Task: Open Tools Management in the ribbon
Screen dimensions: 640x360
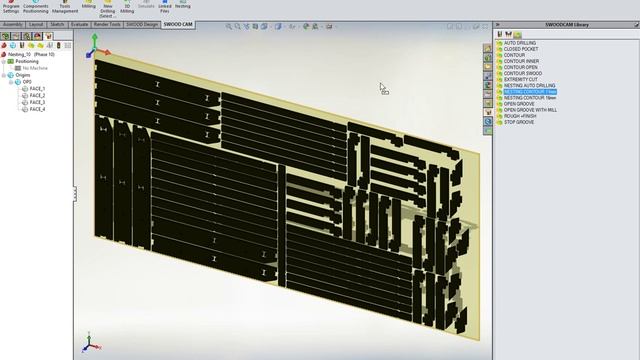Action: [x=65, y=7]
